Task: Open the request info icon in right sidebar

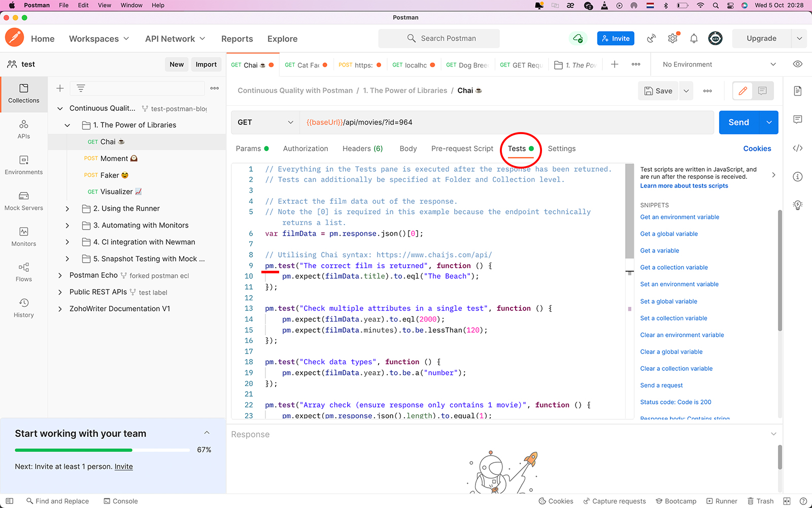Action: [x=798, y=177]
